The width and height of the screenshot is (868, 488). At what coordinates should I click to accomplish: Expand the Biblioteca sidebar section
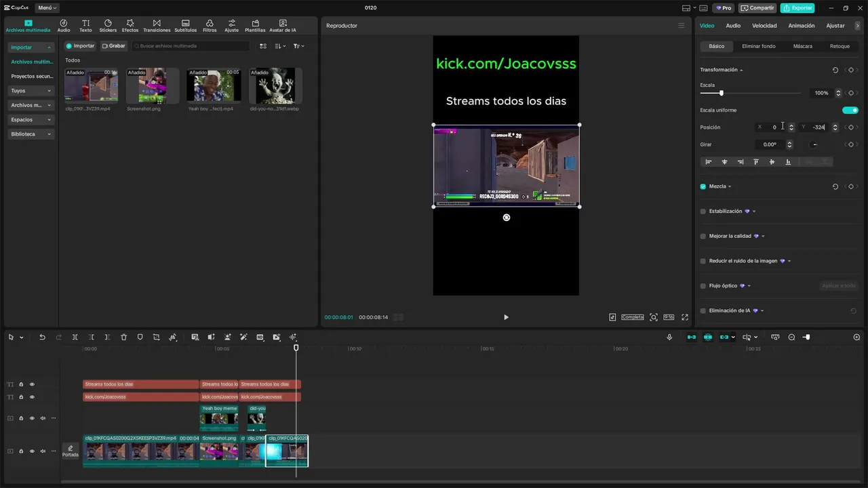pyautogui.click(x=31, y=134)
